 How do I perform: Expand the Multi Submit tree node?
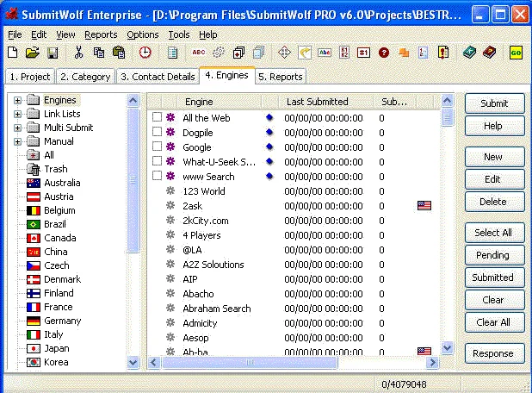18,128
